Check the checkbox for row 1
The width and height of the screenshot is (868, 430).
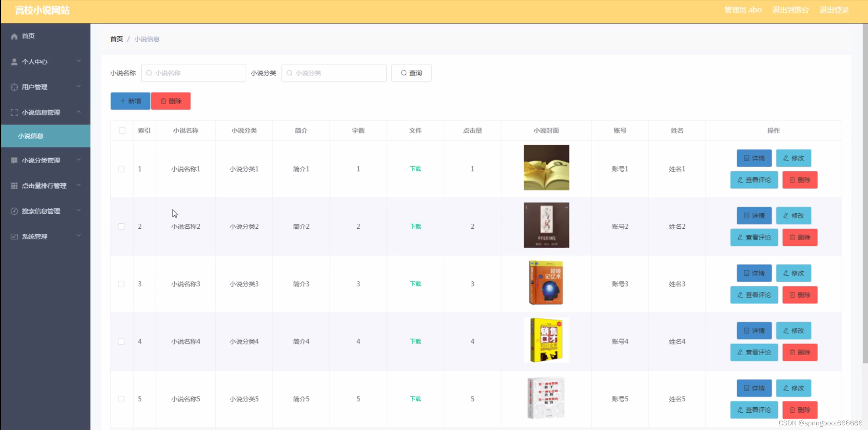coord(121,169)
